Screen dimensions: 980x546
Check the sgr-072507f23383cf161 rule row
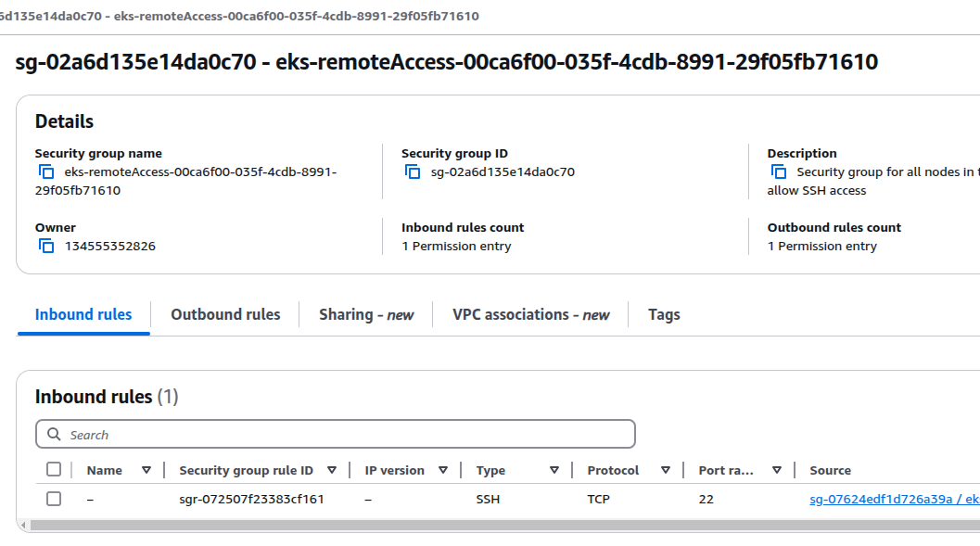click(x=54, y=499)
